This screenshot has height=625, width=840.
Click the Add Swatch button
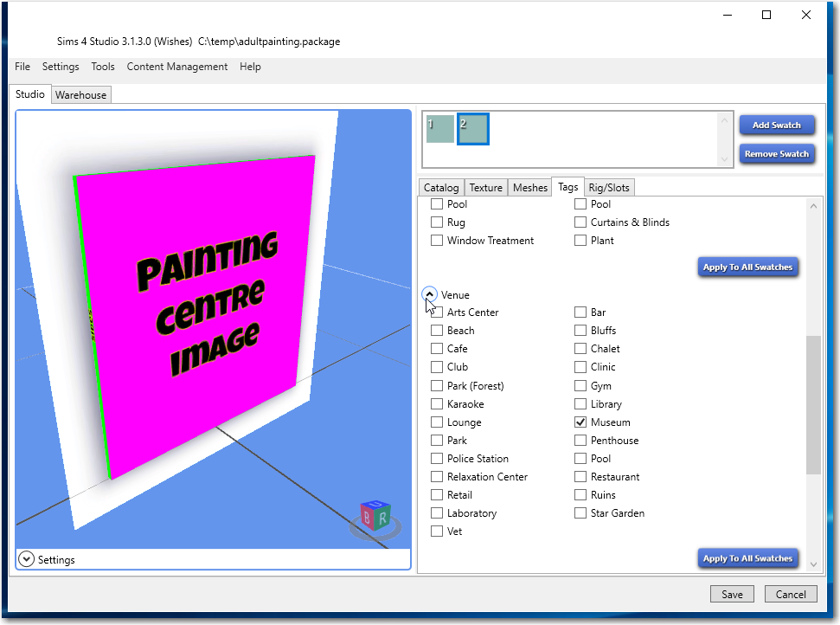pos(776,126)
